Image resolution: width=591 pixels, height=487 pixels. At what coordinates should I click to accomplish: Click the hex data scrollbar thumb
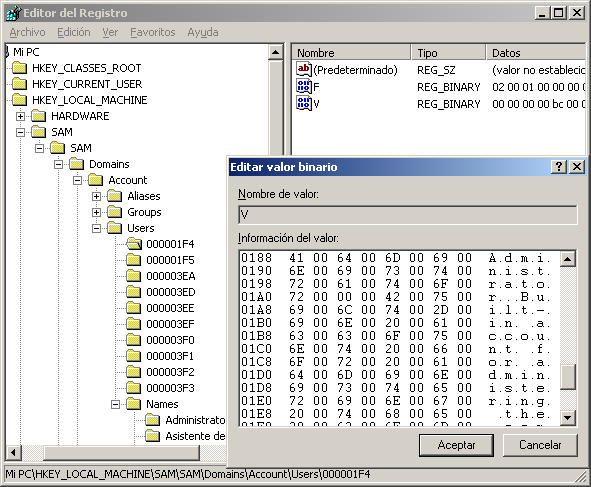pos(568,377)
